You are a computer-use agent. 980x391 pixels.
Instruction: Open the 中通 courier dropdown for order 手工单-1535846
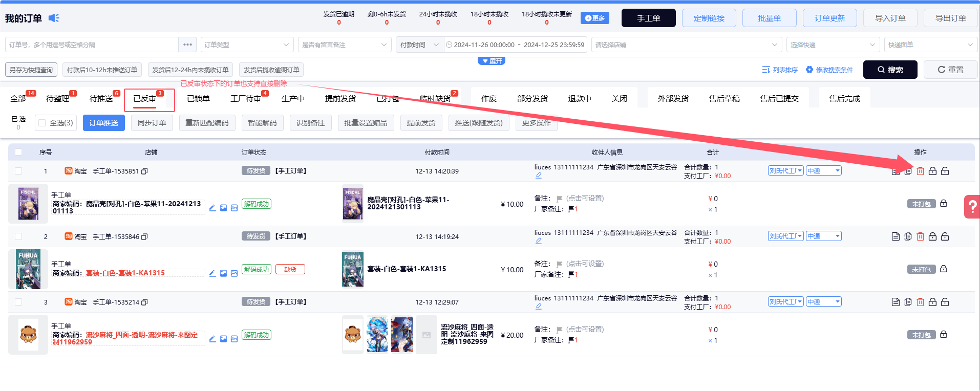pyautogui.click(x=824, y=236)
